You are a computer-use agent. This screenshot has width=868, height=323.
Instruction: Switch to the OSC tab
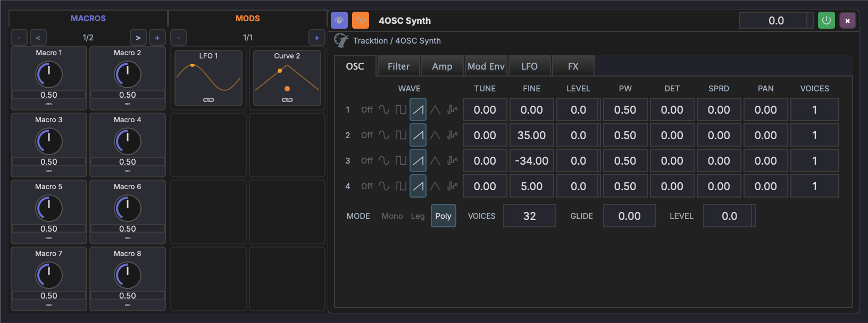tap(355, 66)
